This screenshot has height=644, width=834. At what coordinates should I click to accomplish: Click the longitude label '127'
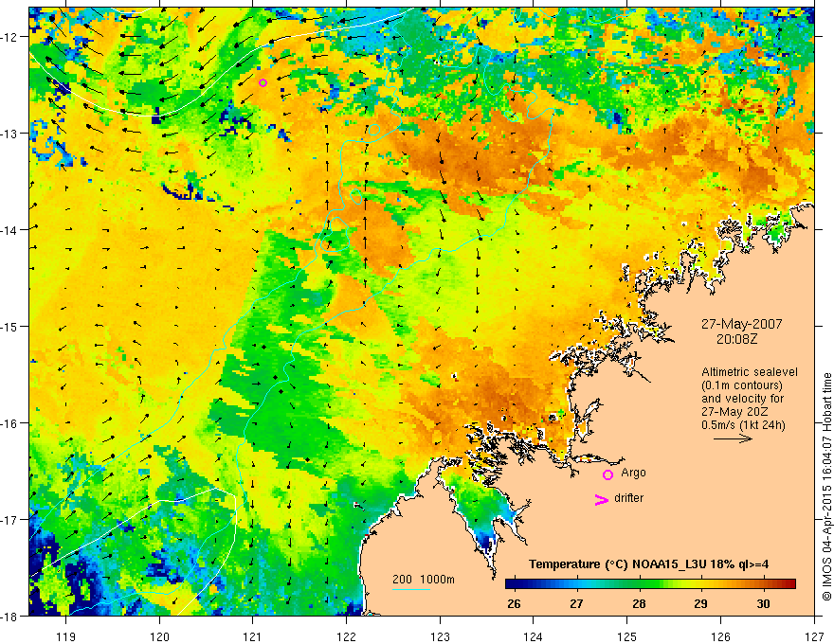point(814,636)
